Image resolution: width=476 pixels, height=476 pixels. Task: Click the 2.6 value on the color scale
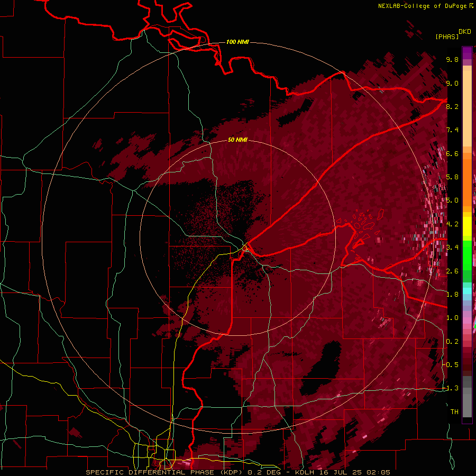[452, 271]
